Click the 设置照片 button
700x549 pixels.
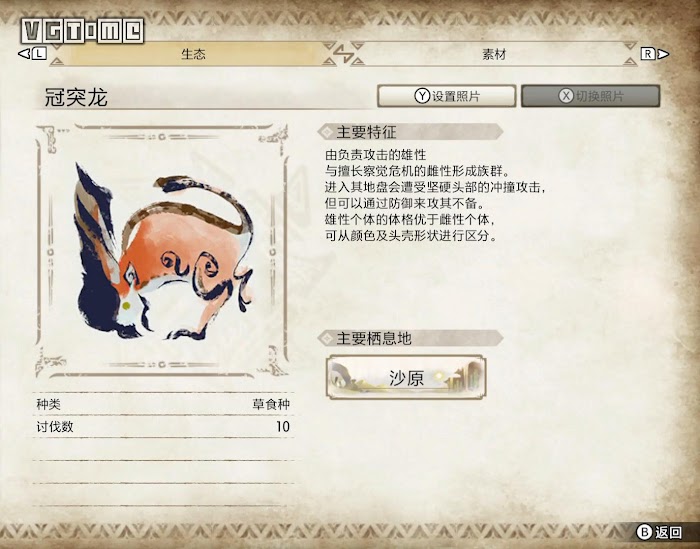(x=446, y=96)
